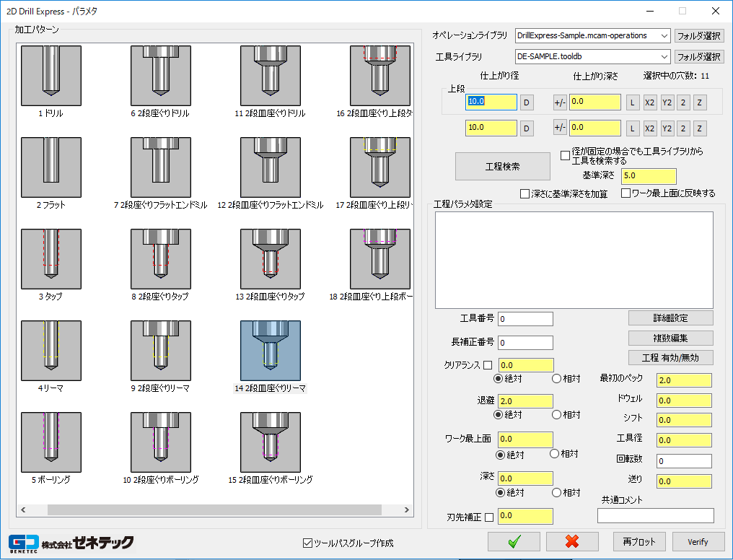The height and width of the screenshot is (560, 733).
Task: Click the 上段 仕上がり径 field
Action: coord(491,102)
